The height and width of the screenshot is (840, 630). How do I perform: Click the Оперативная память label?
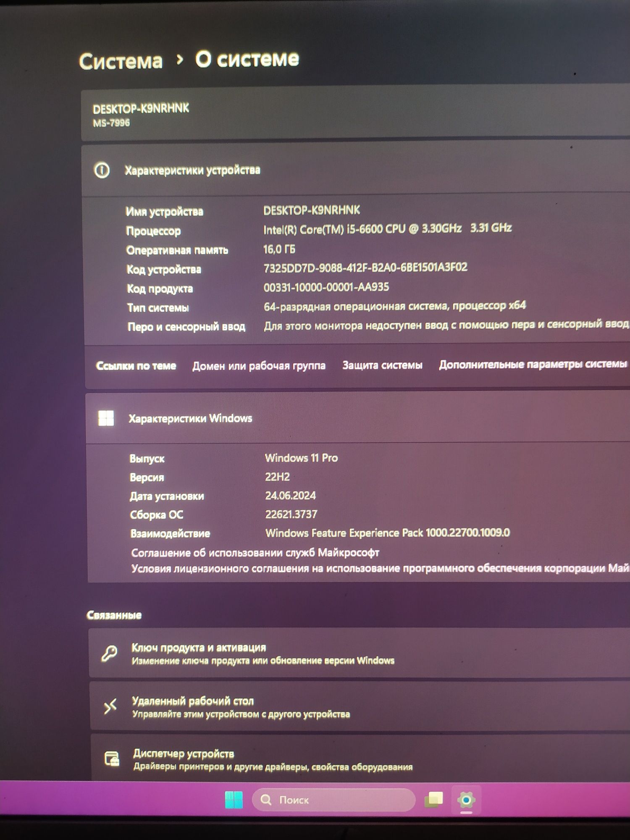(x=177, y=250)
